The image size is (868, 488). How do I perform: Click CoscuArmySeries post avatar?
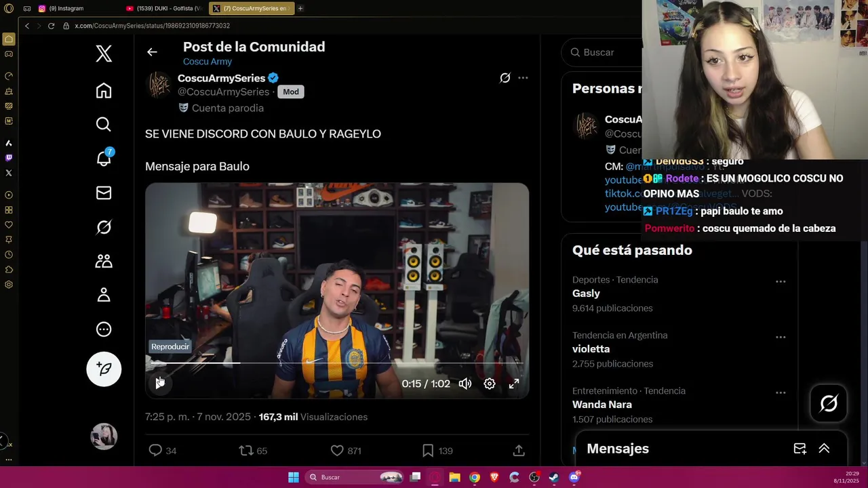tap(159, 85)
